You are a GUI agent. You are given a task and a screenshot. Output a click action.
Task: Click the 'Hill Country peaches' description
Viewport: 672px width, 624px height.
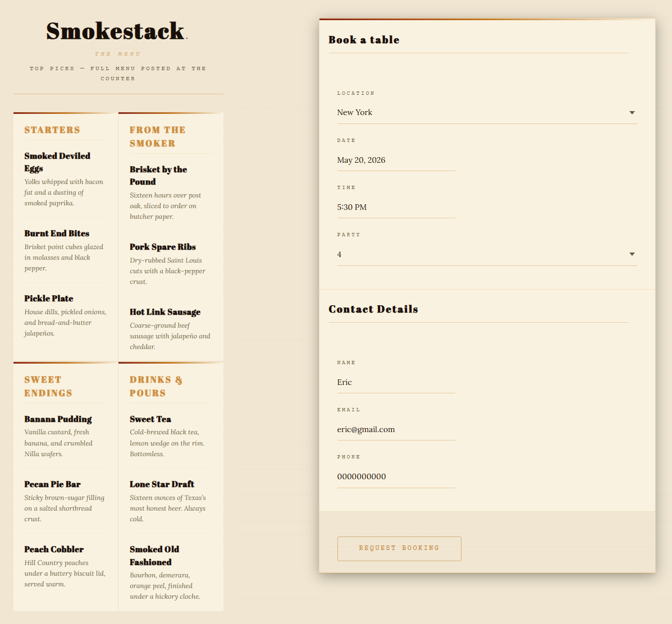(65, 573)
